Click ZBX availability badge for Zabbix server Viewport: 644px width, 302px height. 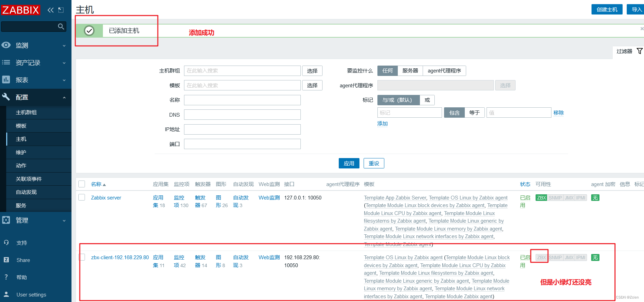pos(541,198)
